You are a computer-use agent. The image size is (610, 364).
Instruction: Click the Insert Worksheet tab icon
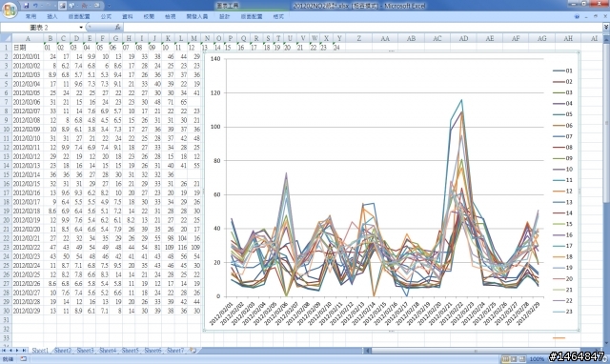pyautogui.click(x=193, y=351)
